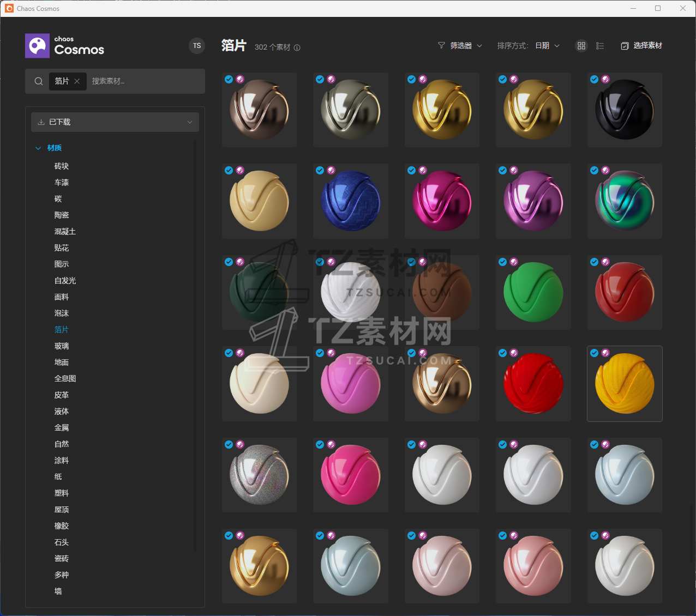Open the 已下载 dropdown
This screenshot has height=616, width=696.
tap(115, 122)
